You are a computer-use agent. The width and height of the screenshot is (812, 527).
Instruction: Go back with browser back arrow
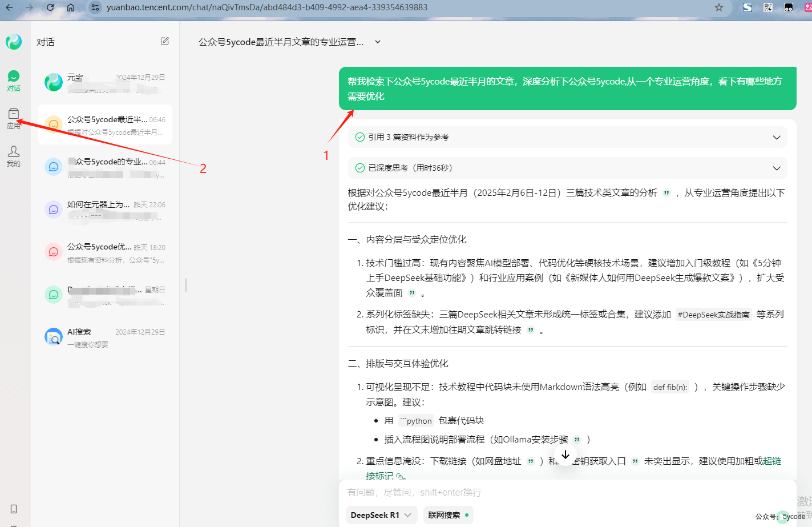(x=9, y=7)
